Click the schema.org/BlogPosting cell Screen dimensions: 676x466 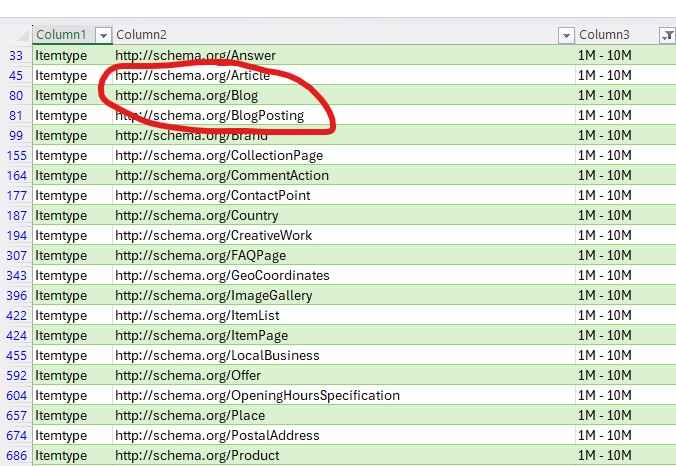coord(344,116)
